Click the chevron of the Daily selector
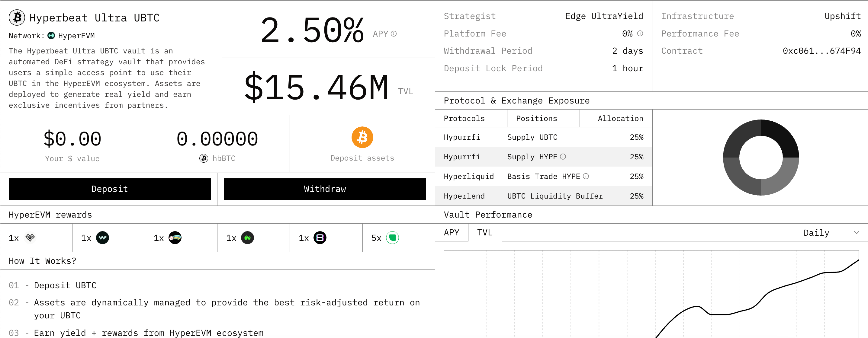Screen dimensions: 868x338 (x=857, y=233)
